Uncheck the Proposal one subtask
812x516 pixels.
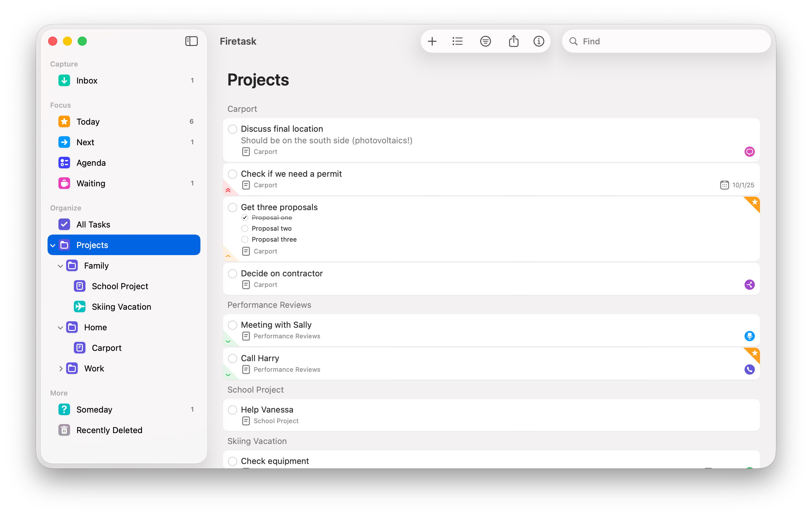245,218
